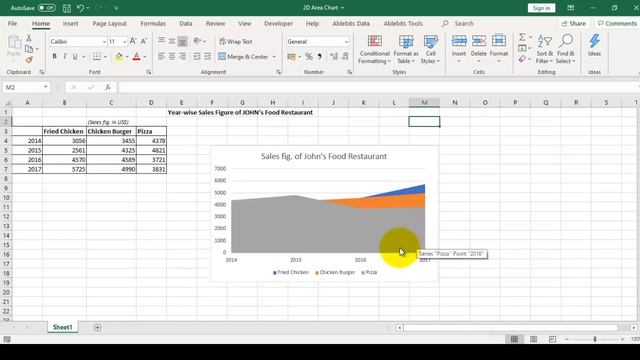
Task: Toggle the Bottom Align button
Action: click(182, 41)
